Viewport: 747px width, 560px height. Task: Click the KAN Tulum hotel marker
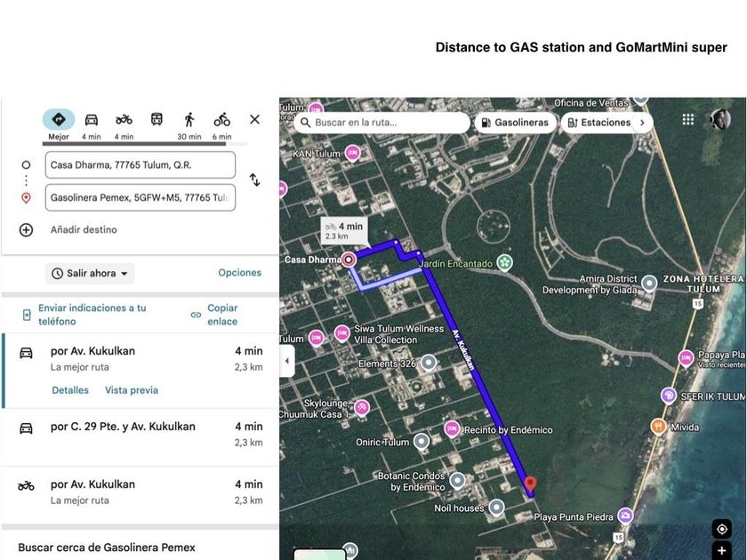click(352, 153)
